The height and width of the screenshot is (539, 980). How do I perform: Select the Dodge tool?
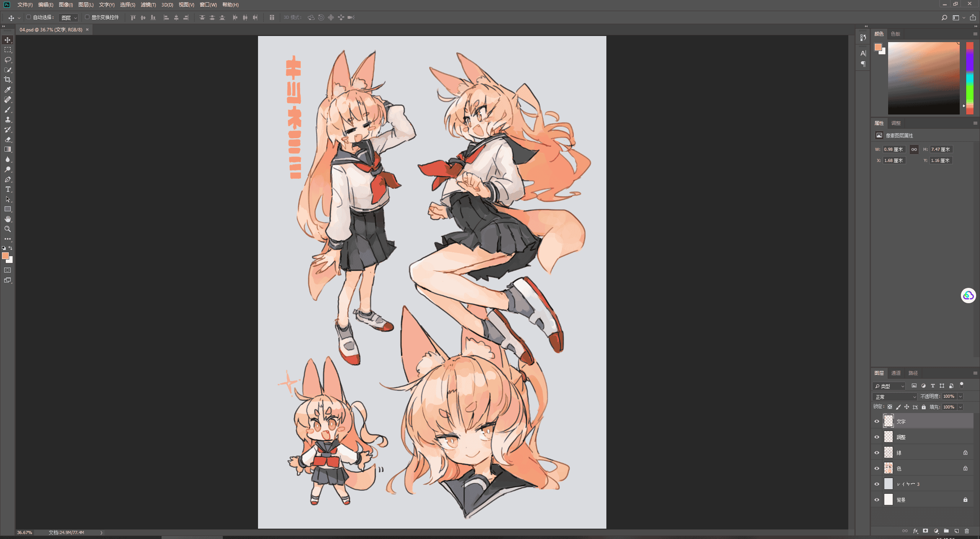click(x=8, y=169)
